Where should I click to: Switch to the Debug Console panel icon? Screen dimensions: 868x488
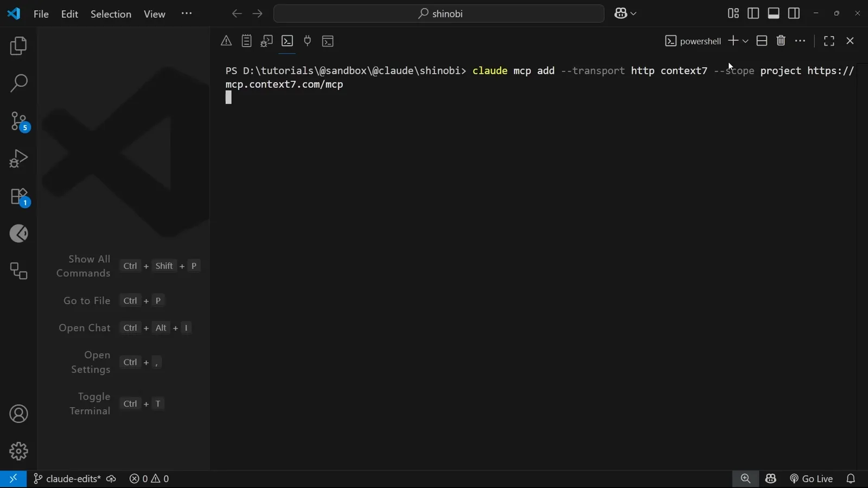(267, 41)
